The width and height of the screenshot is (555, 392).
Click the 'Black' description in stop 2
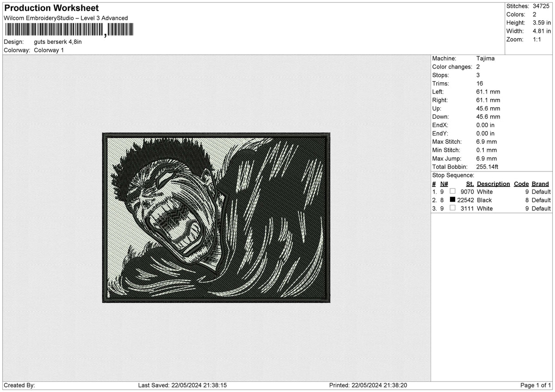coord(484,200)
